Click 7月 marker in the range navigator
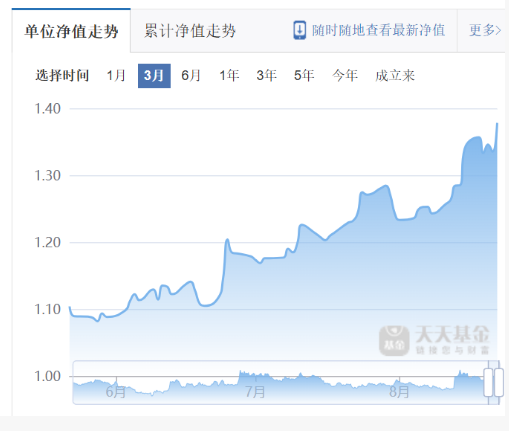 click(255, 392)
